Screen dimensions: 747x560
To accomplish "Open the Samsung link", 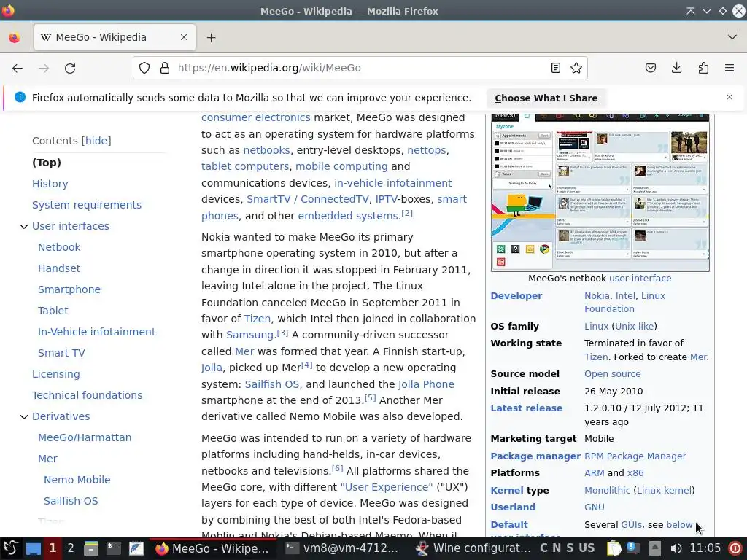I will coord(249,335).
